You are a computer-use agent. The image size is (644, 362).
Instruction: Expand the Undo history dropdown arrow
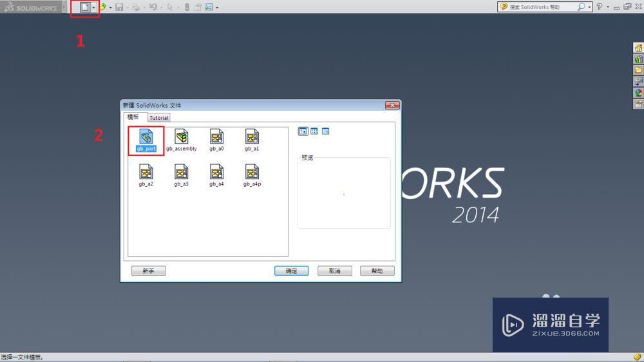(x=160, y=7)
